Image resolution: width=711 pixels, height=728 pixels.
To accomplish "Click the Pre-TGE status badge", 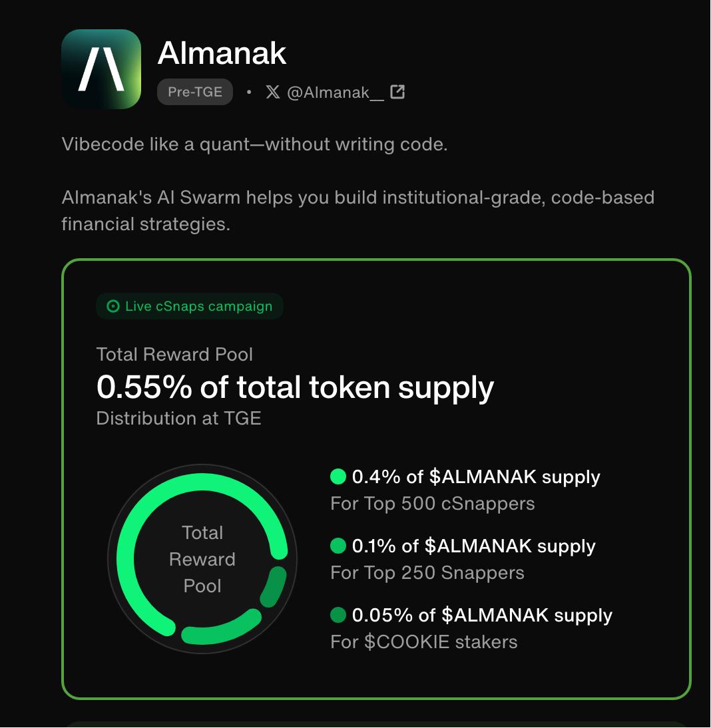I will pos(195,92).
